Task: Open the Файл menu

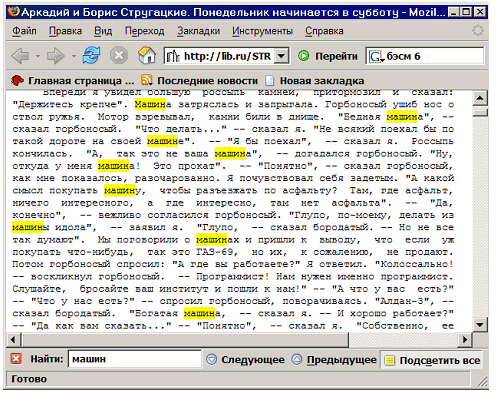Action: (x=24, y=31)
